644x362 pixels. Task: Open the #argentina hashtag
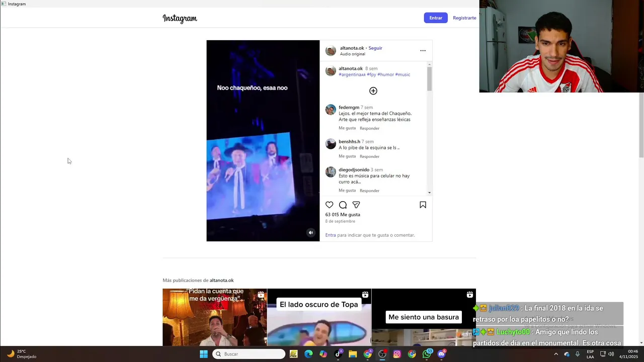352,74
